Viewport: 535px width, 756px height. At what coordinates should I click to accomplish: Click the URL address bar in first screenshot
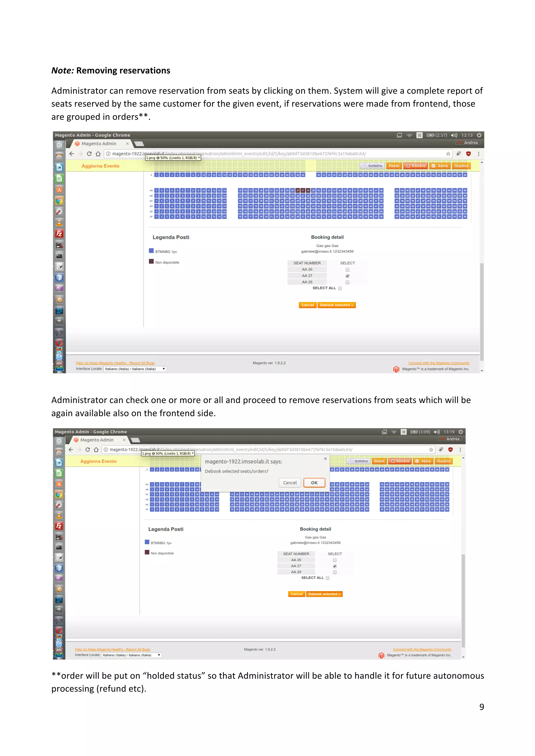pyautogui.click(x=278, y=154)
